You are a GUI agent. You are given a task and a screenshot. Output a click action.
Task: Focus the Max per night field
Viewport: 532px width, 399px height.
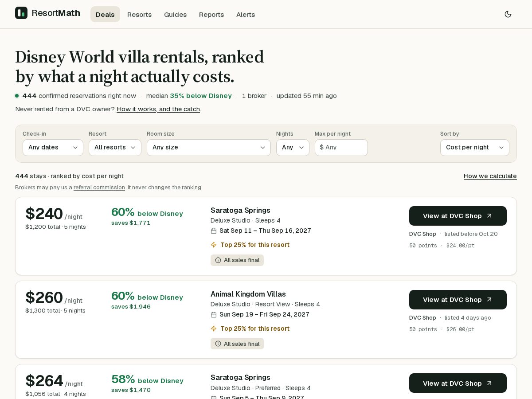341,148
